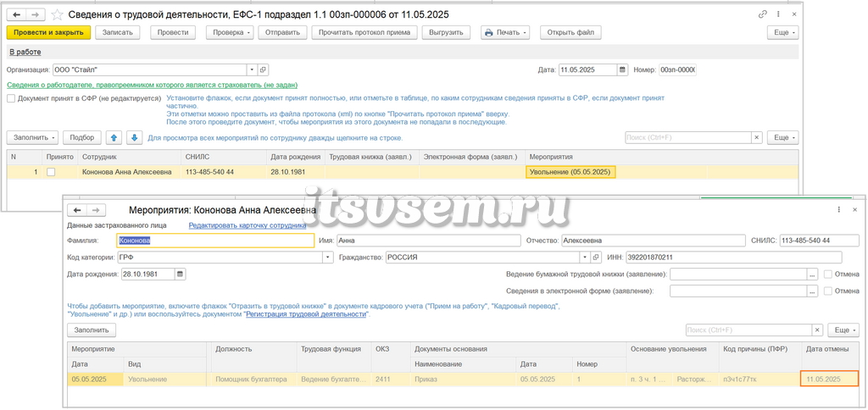The height and width of the screenshot is (410, 868).
Task: Select the Дата отмены cell 11.05.2025
Action: click(x=829, y=379)
